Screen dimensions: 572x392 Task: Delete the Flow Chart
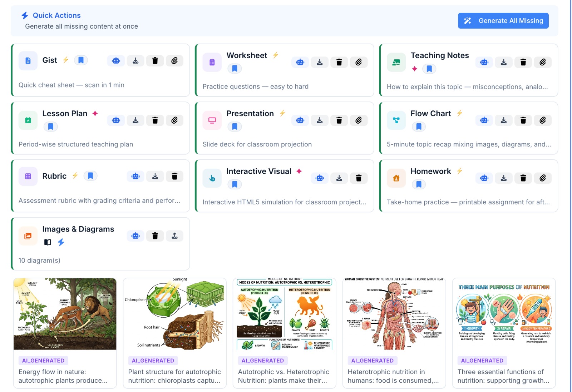(523, 120)
